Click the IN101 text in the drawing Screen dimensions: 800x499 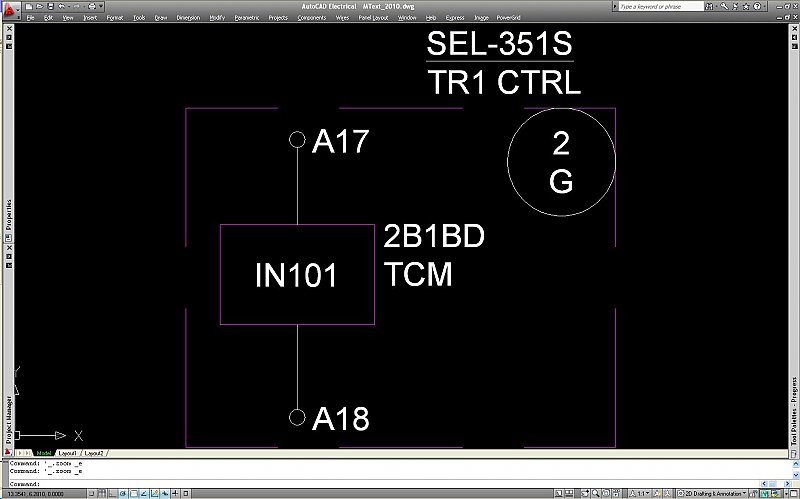pyautogui.click(x=296, y=276)
